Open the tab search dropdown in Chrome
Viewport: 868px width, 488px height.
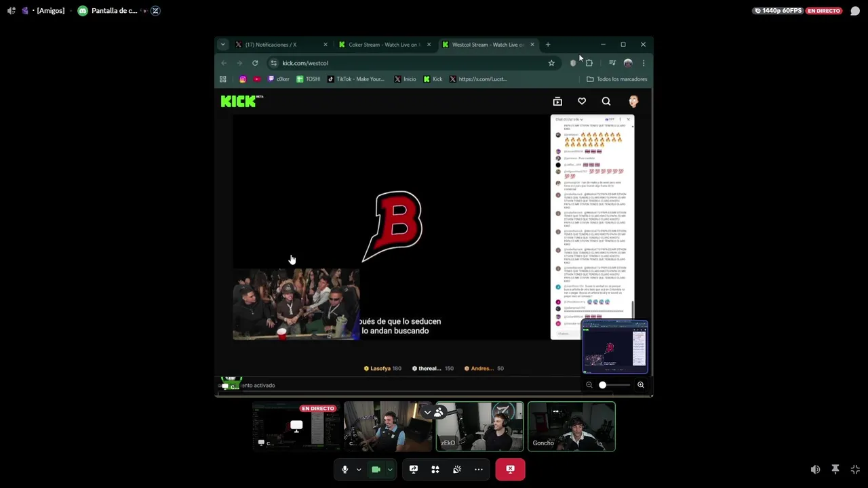coord(222,45)
